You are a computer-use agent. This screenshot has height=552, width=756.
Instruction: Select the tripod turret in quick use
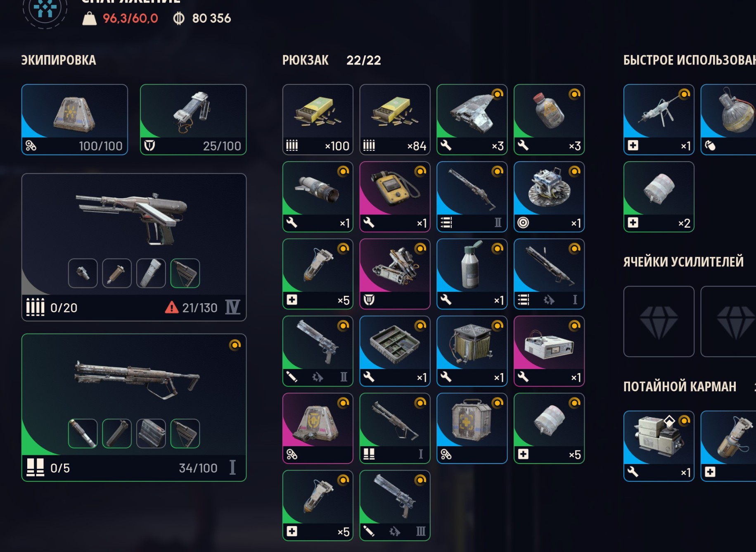(x=659, y=119)
